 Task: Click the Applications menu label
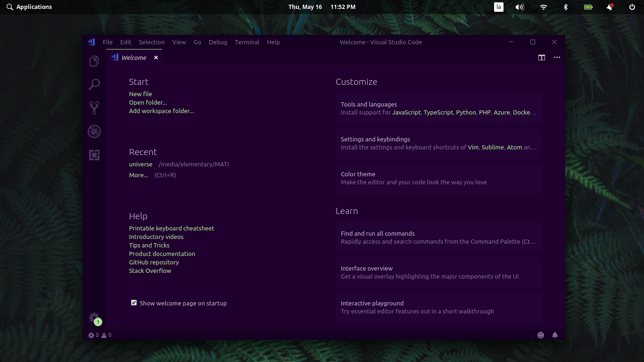pyautogui.click(x=34, y=7)
